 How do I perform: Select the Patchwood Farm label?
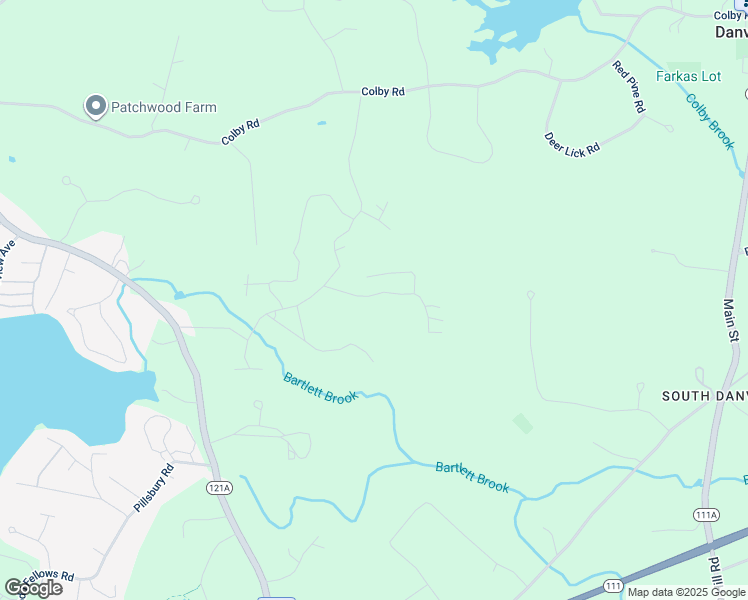pyautogui.click(x=164, y=107)
